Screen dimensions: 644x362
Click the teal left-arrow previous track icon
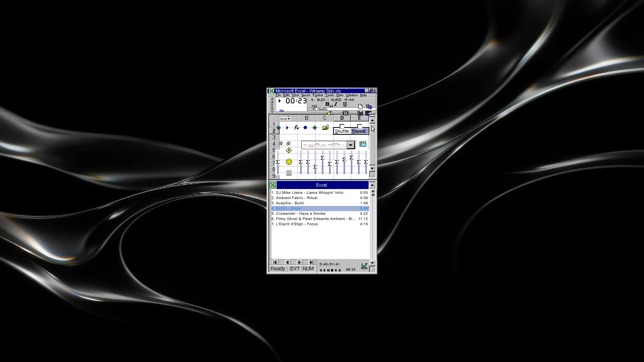click(278, 128)
